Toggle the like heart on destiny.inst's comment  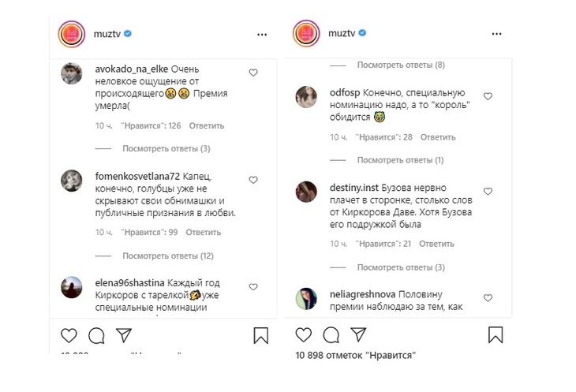(x=488, y=192)
